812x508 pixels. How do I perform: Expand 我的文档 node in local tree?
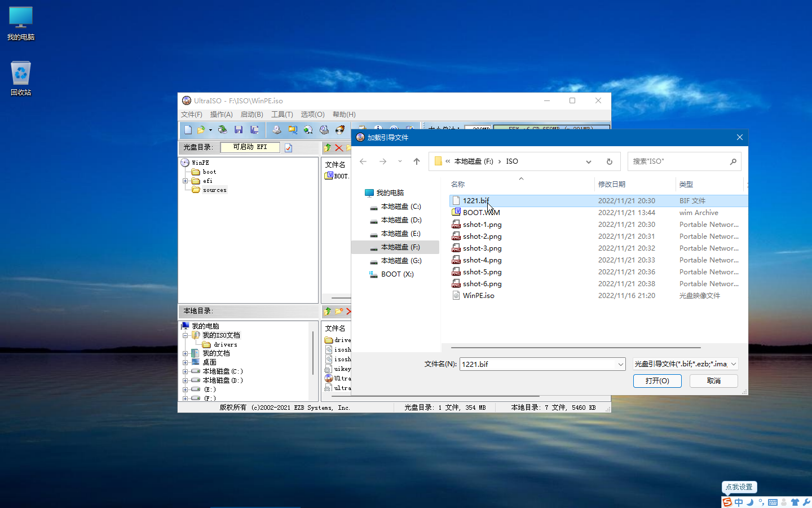tap(185, 353)
